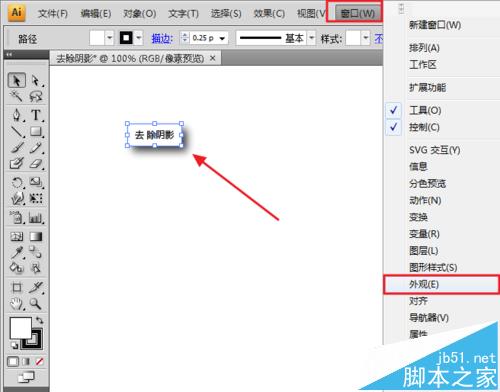Open the 对象(O) menu

[x=140, y=14]
